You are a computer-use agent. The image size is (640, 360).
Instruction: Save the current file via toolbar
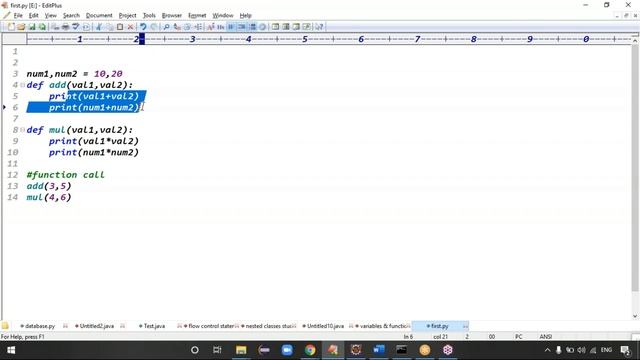31,27
